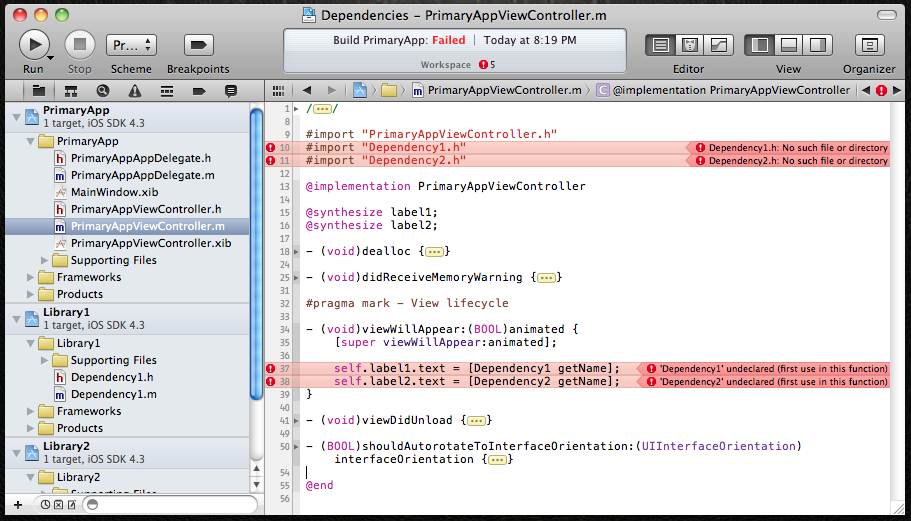Switch to the Assistant editor

point(690,45)
